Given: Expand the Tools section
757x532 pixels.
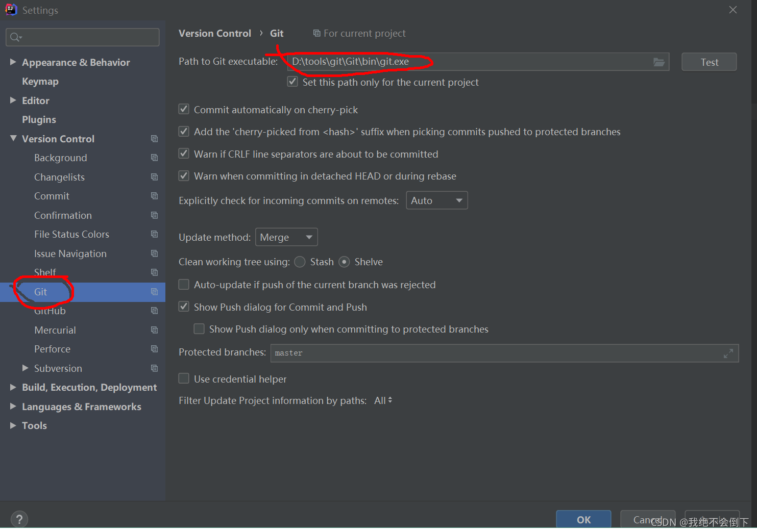Looking at the screenshot, I should coord(13,425).
